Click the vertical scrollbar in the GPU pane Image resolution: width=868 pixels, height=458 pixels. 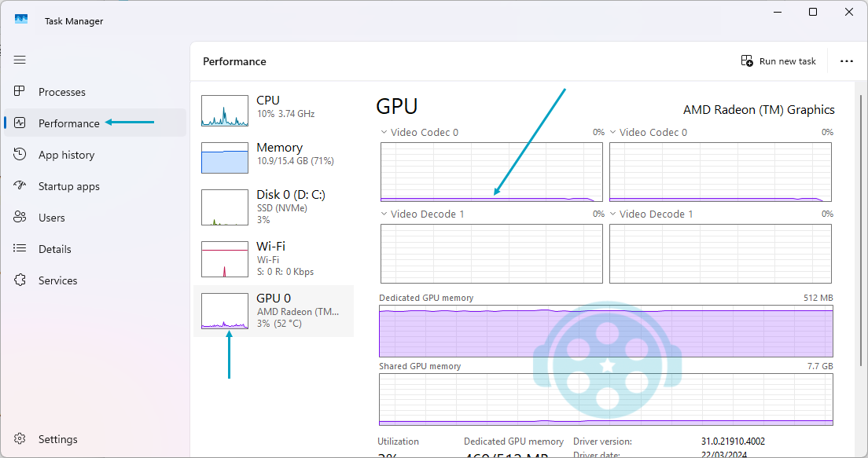point(861,230)
